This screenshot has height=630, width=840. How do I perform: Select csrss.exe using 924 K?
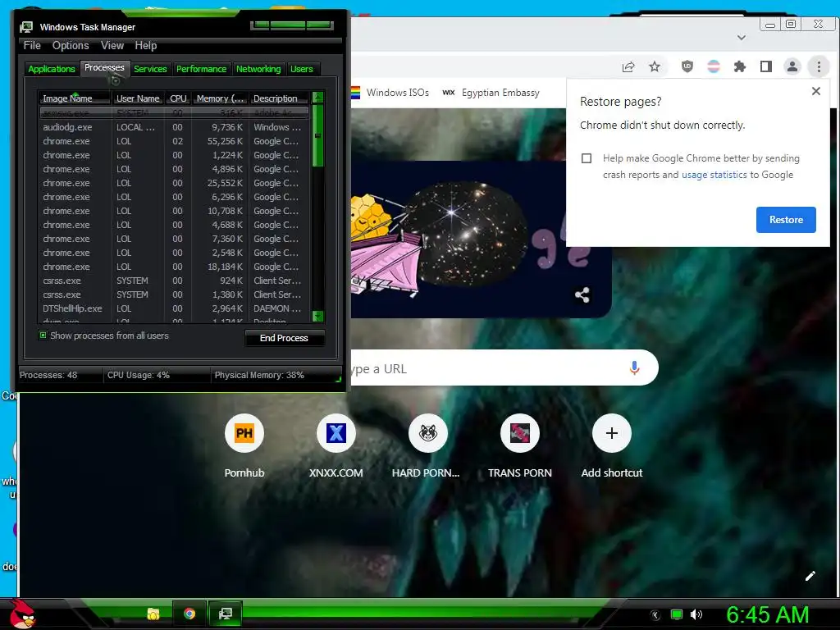(174, 281)
